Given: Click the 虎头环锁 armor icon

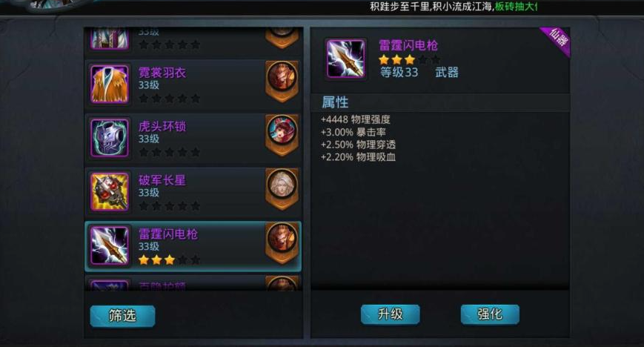Looking at the screenshot, I should [110, 138].
